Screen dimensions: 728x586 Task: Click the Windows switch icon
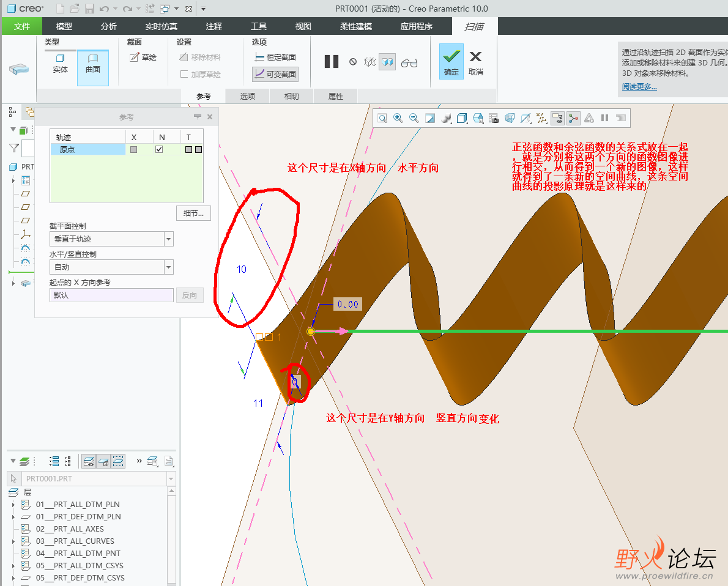165,9
